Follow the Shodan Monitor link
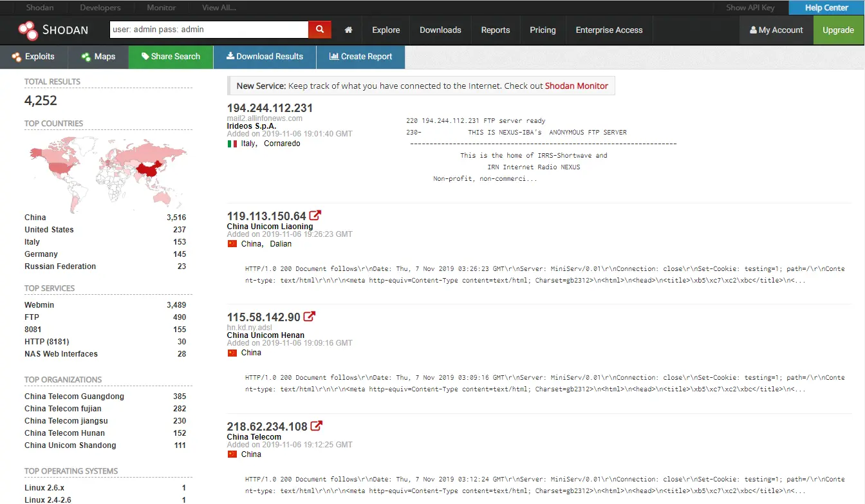This screenshot has height=504, width=865. pyautogui.click(x=577, y=86)
